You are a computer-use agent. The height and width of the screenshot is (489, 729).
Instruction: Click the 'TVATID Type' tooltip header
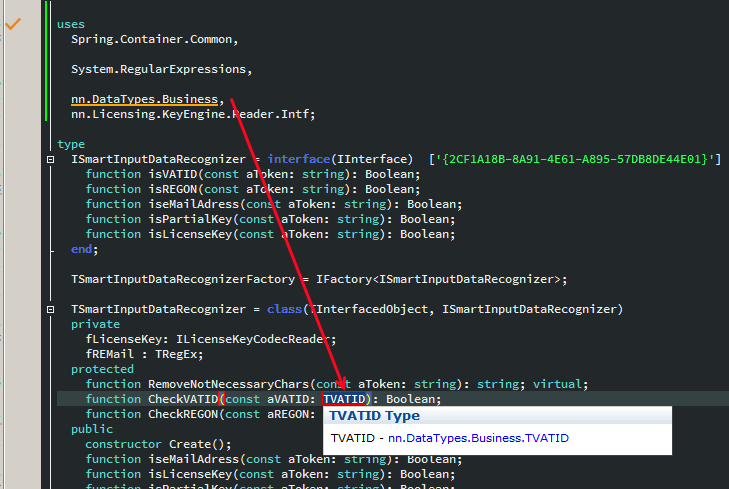click(x=374, y=416)
